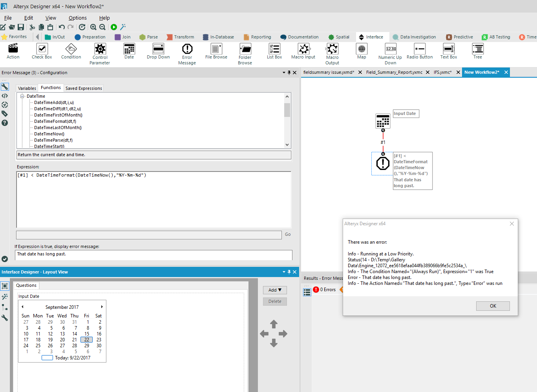Pin the Interface Designer panel
This screenshot has height=392, width=537.
(289, 272)
